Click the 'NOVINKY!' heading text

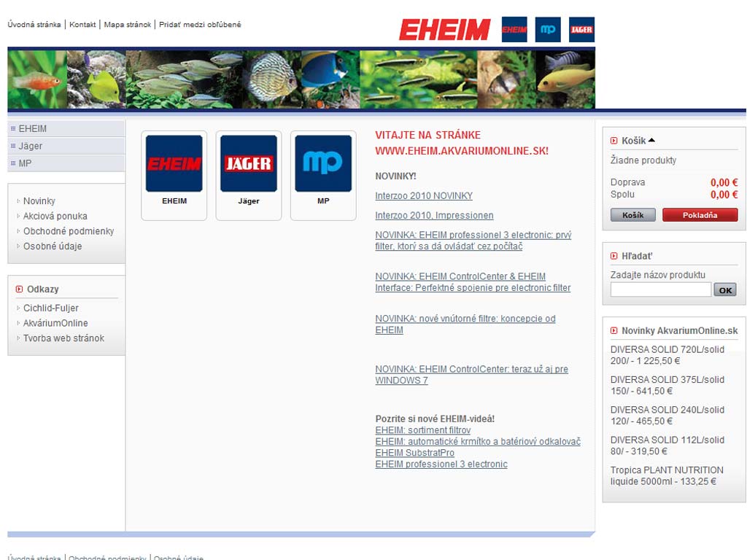396,176
